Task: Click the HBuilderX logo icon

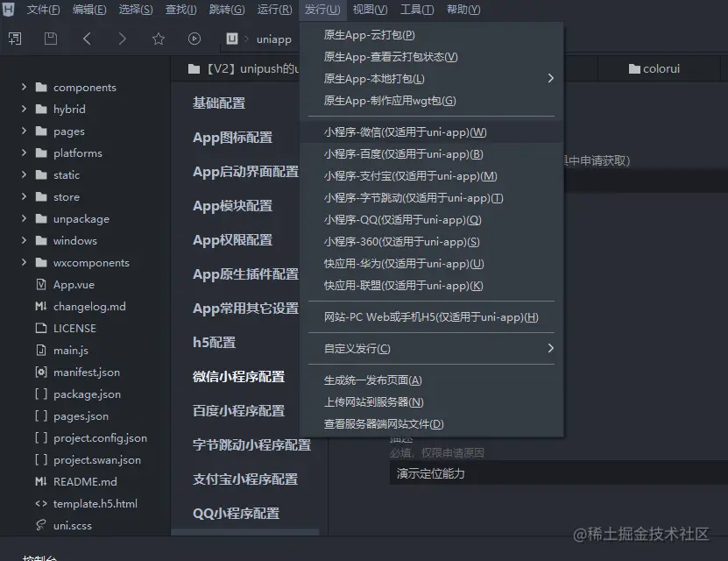Action: [9, 9]
